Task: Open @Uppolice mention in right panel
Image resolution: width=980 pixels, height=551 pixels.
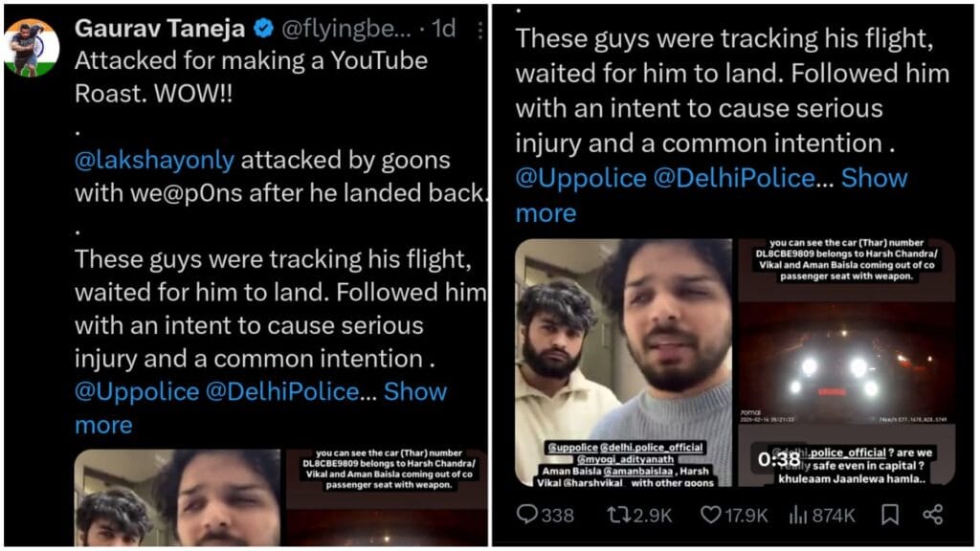Action: coord(581,179)
